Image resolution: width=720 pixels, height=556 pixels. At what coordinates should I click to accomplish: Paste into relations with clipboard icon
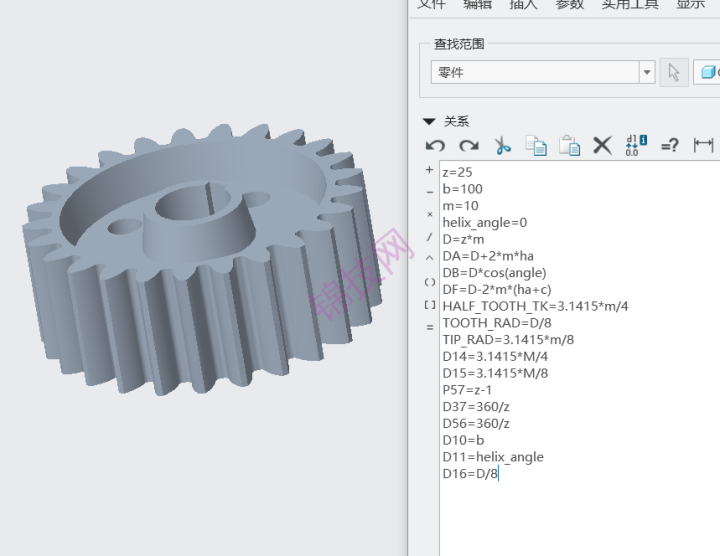pos(569,146)
